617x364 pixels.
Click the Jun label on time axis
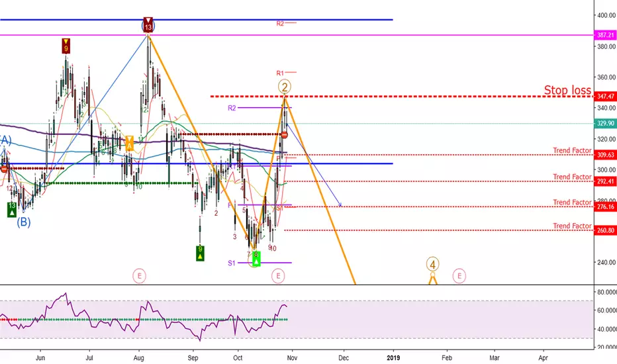pyautogui.click(x=40, y=357)
